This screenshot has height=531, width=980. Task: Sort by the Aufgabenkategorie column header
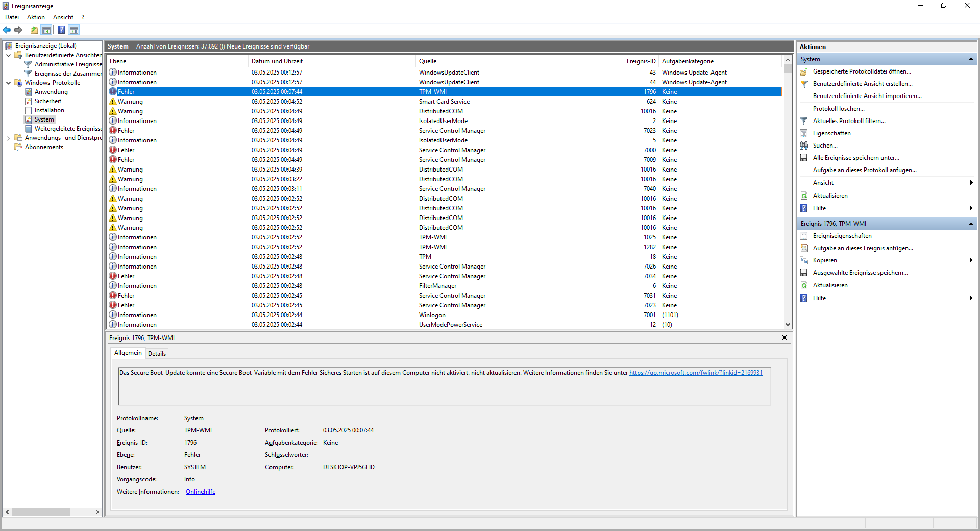click(x=720, y=61)
